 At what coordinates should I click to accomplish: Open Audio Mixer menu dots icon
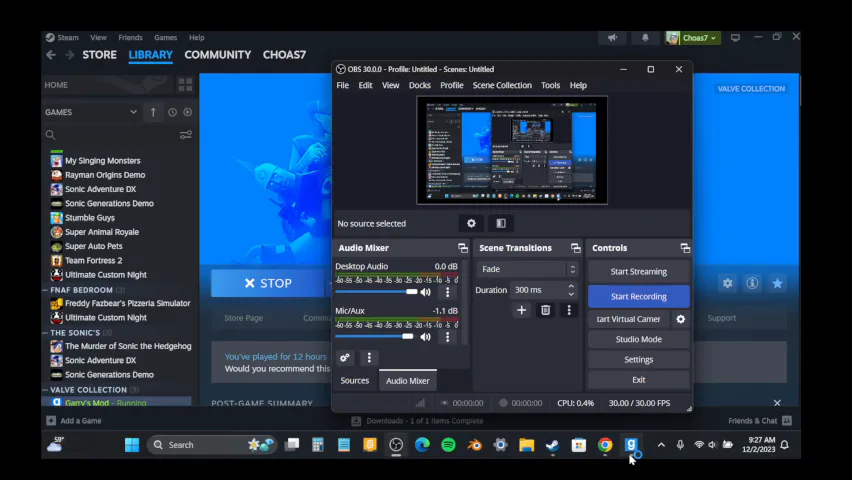pos(369,358)
